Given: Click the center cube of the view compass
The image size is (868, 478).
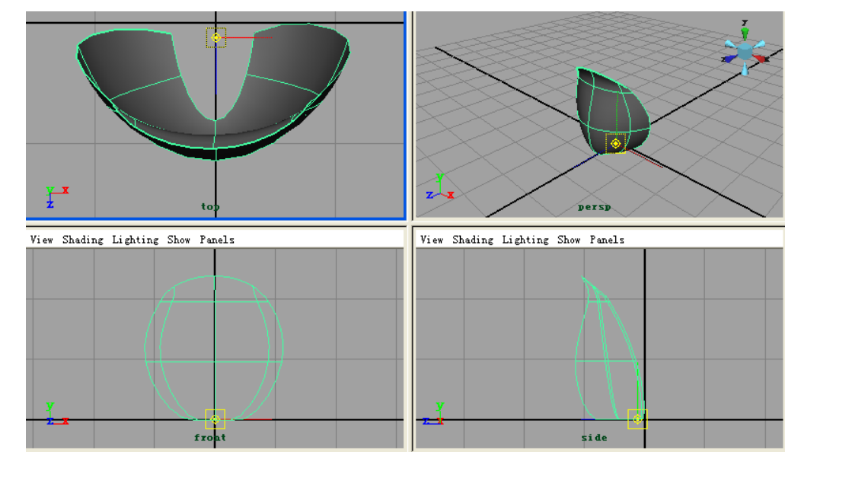Looking at the screenshot, I should pyautogui.click(x=745, y=51).
